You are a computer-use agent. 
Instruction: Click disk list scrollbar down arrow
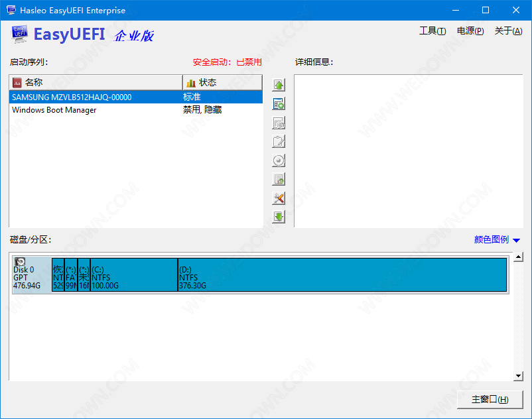(x=518, y=376)
